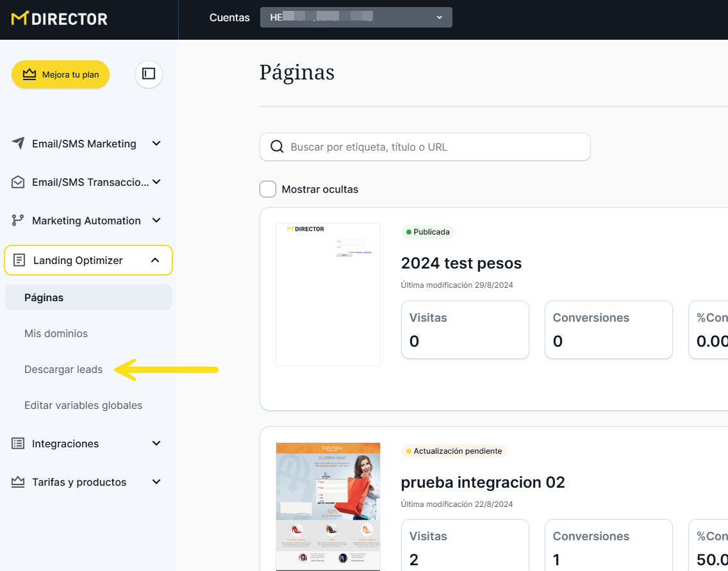Click the Integraciones list icon

(x=18, y=443)
